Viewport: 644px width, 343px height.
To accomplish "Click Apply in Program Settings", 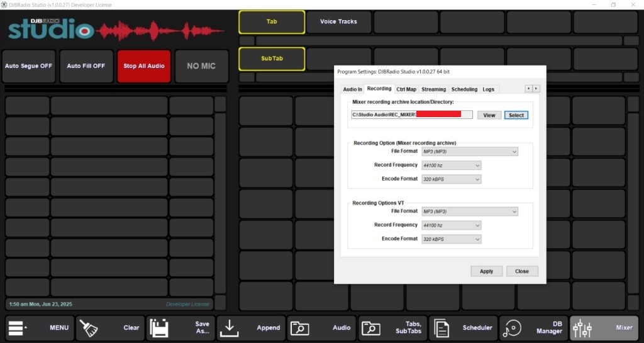I will coord(486,271).
